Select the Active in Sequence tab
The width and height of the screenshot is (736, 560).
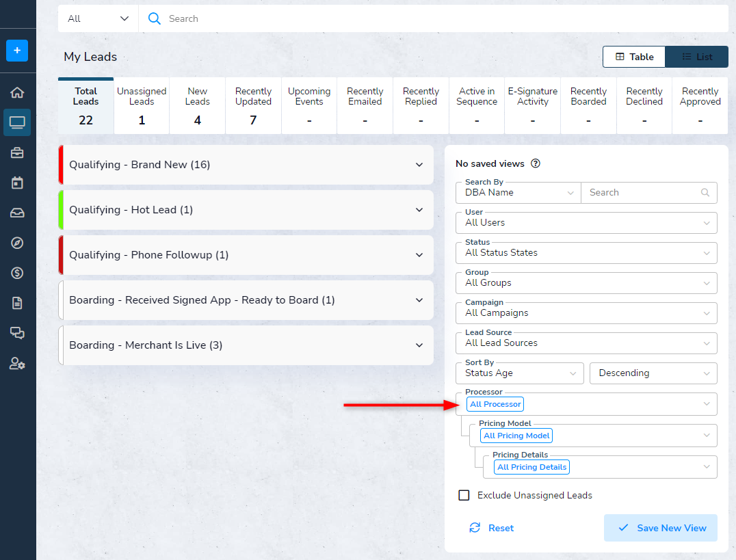477,106
